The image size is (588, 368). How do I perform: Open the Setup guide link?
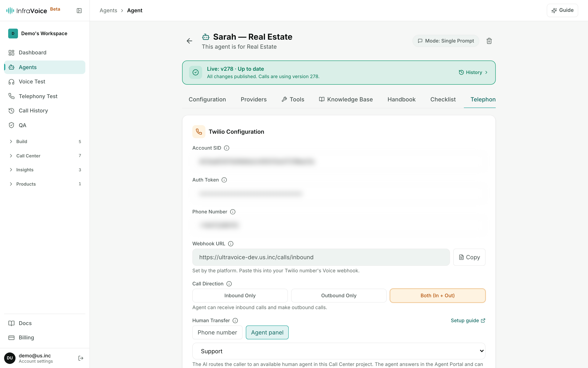coord(468,321)
